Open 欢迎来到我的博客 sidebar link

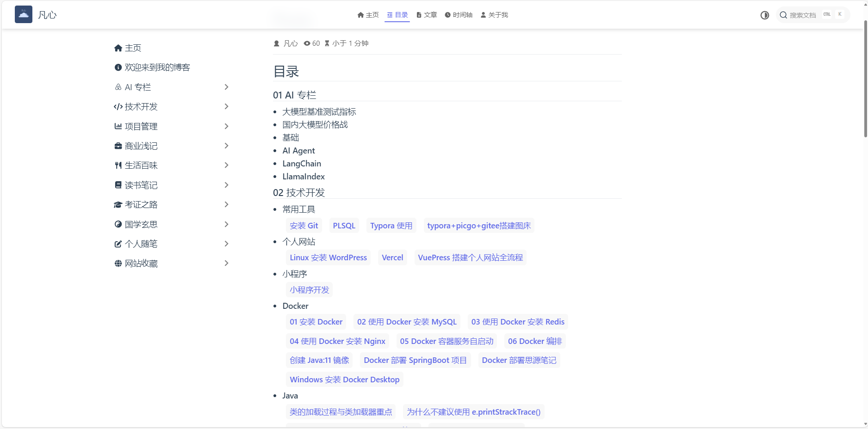[157, 67]
